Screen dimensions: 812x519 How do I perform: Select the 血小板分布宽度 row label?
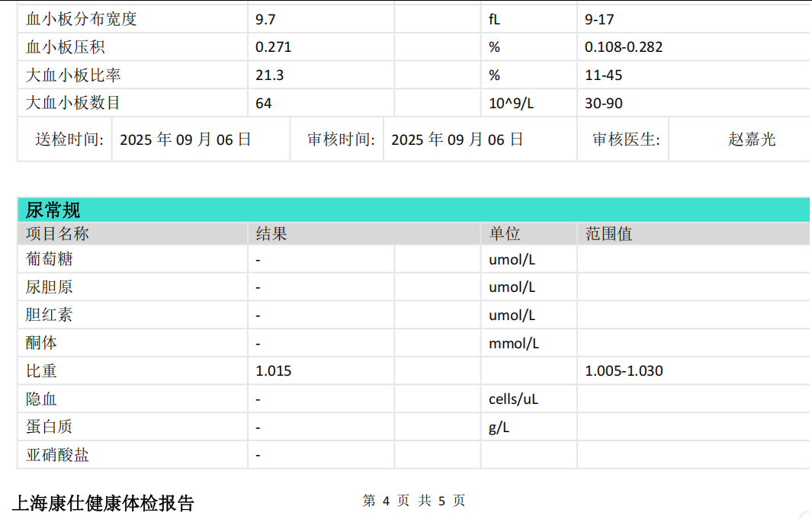pyautogui.click(x=82, y=19)
